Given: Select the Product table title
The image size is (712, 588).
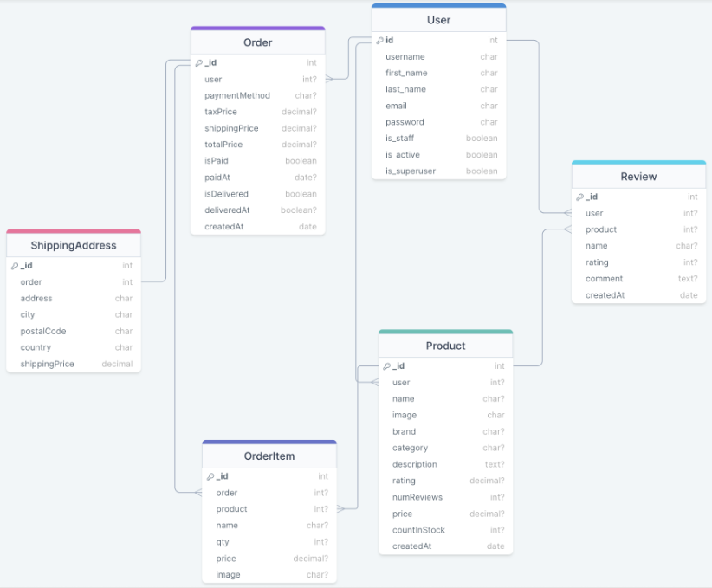Looking at the screenshot, I should 445,346.
